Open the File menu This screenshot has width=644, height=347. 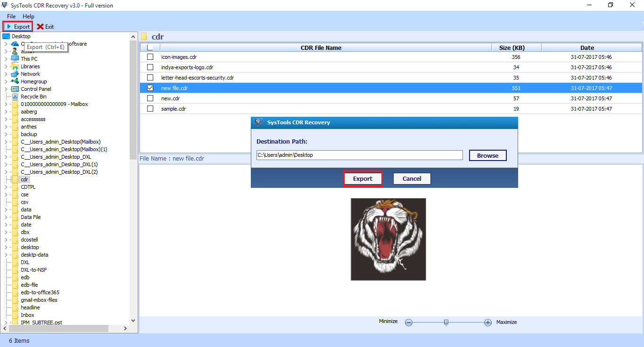point(11,16)
